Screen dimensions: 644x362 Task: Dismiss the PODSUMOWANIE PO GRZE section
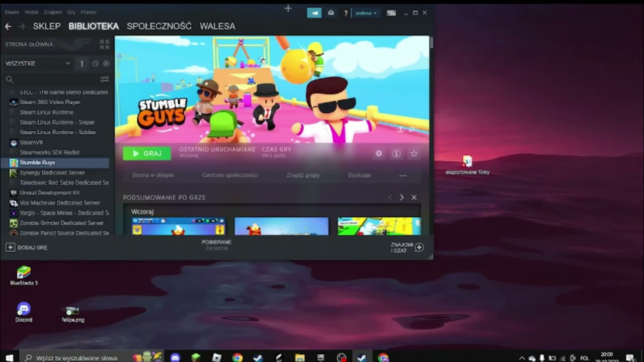(x=414, y=198)
